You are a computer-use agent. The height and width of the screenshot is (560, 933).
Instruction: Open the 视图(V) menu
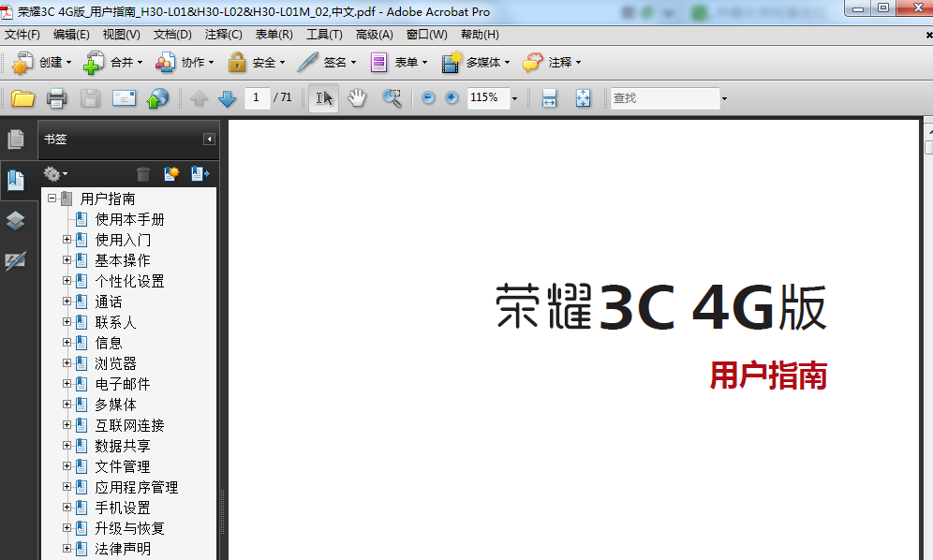point(122,35)
